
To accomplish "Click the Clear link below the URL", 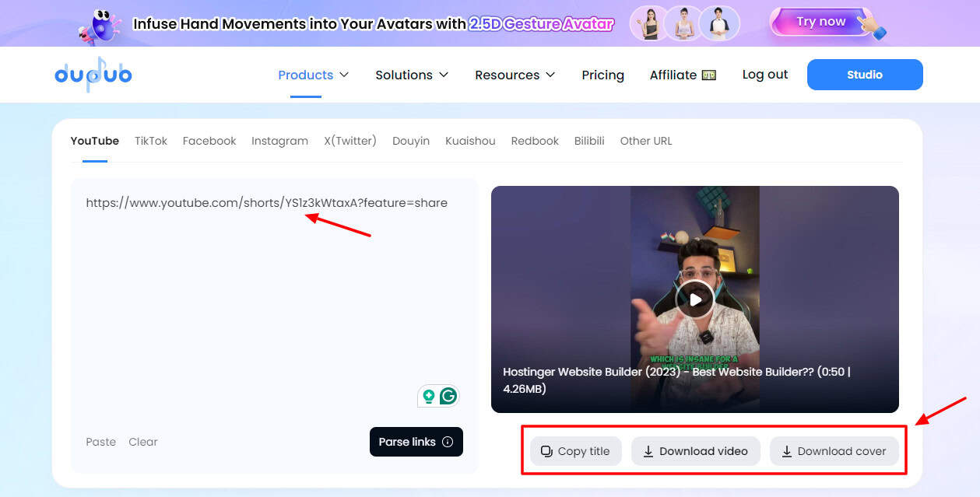I will pyautogui.click(x=143, y=442).
